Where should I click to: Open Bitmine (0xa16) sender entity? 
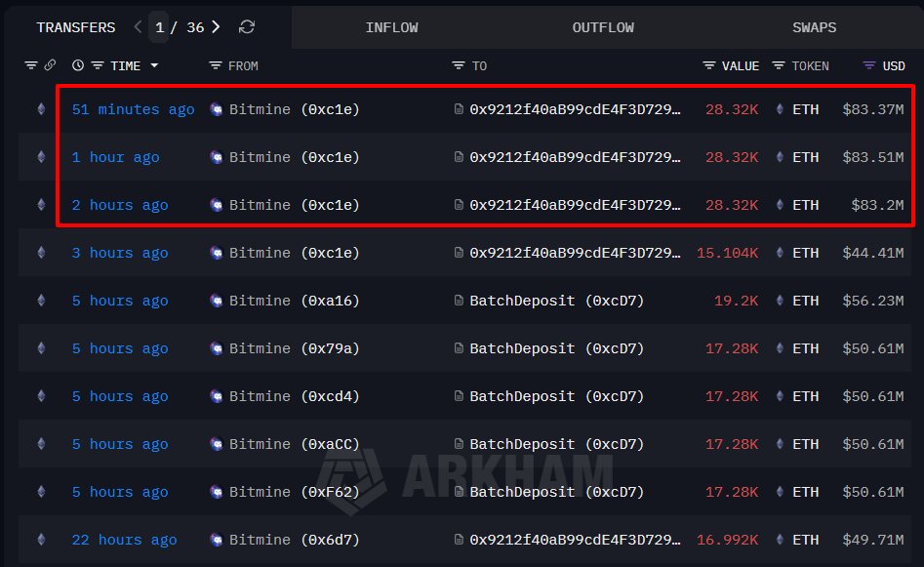(x=294, y=301)
